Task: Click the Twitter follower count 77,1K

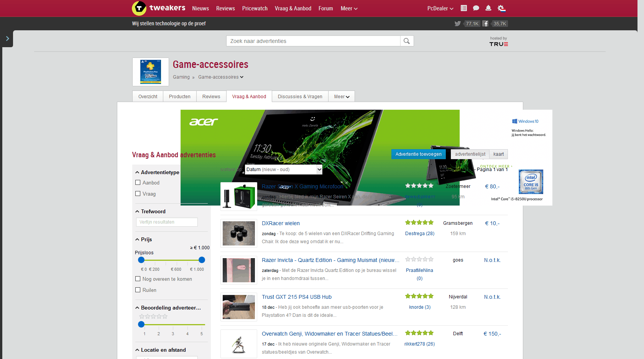Action: click(x=472, y=24)
